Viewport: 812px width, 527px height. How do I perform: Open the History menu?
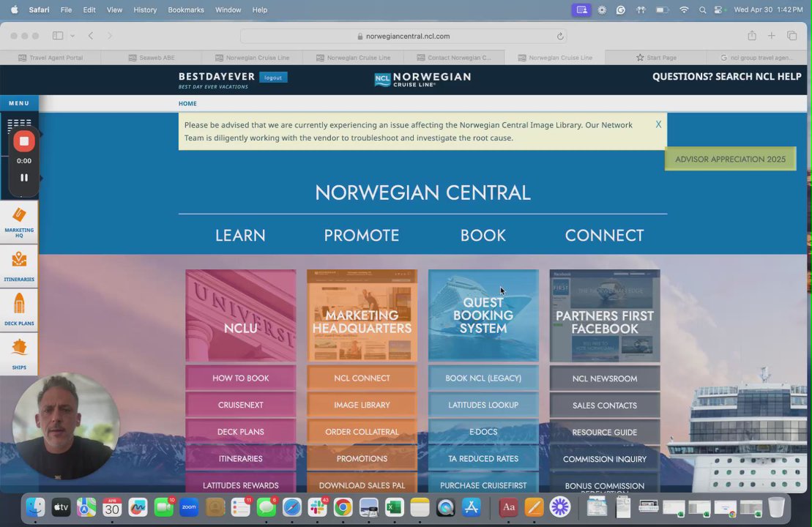point(145,10)
